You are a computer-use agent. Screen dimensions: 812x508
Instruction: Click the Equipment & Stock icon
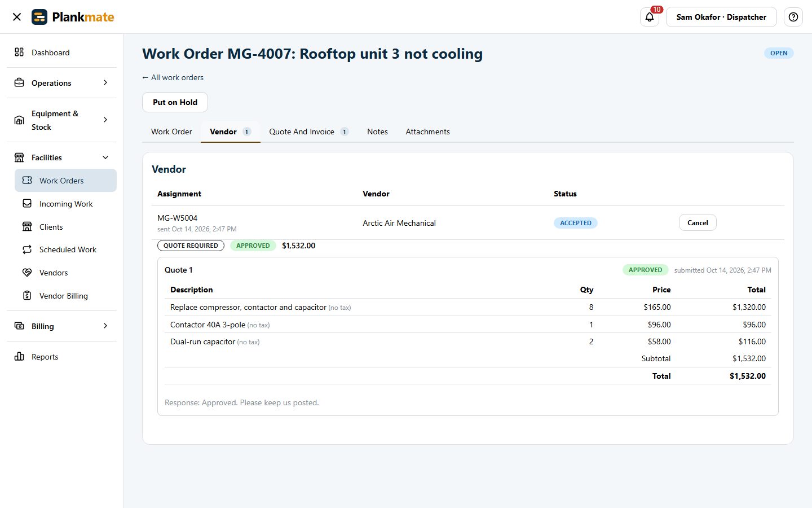(x=19, y=120)
